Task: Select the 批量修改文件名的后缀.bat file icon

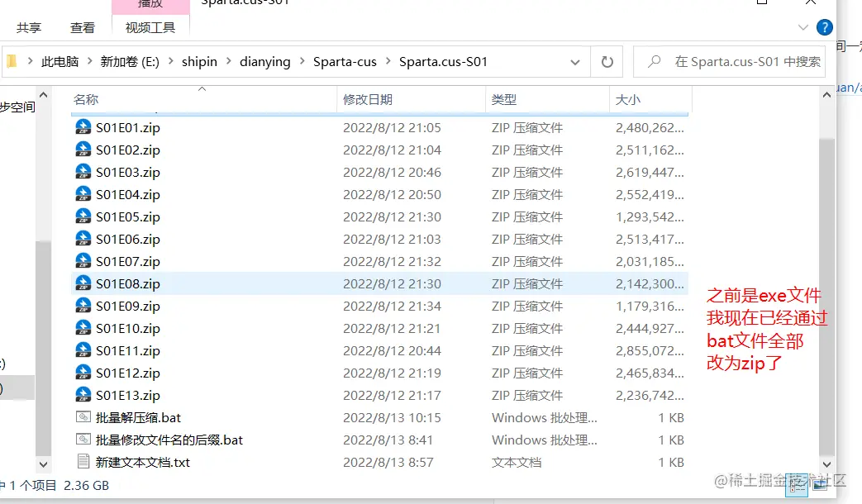Action: (83, 440)
